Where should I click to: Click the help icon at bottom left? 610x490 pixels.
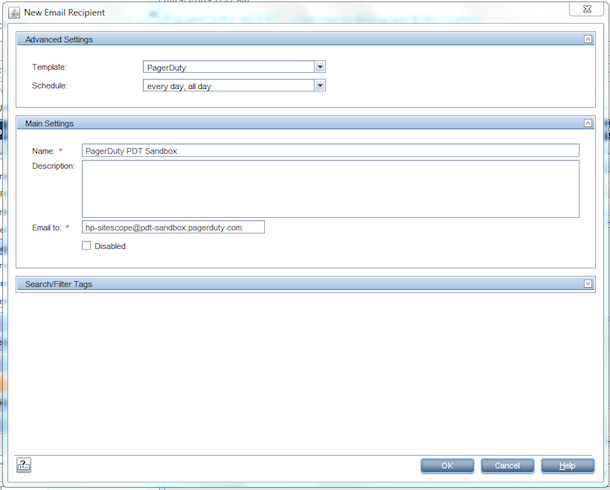pos(24,464)
